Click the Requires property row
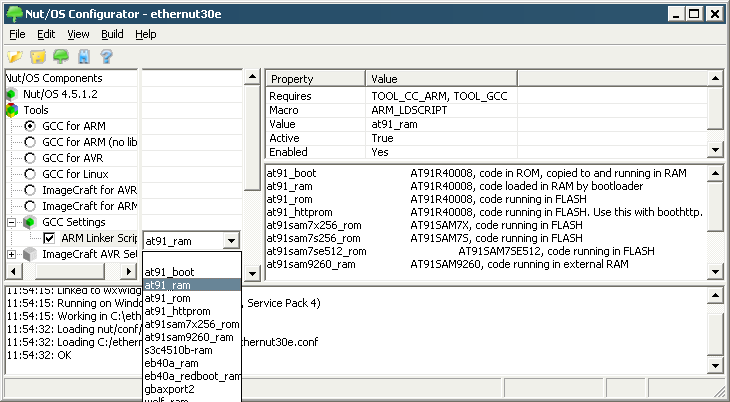 pyautogui.click(x=487, y=96)
